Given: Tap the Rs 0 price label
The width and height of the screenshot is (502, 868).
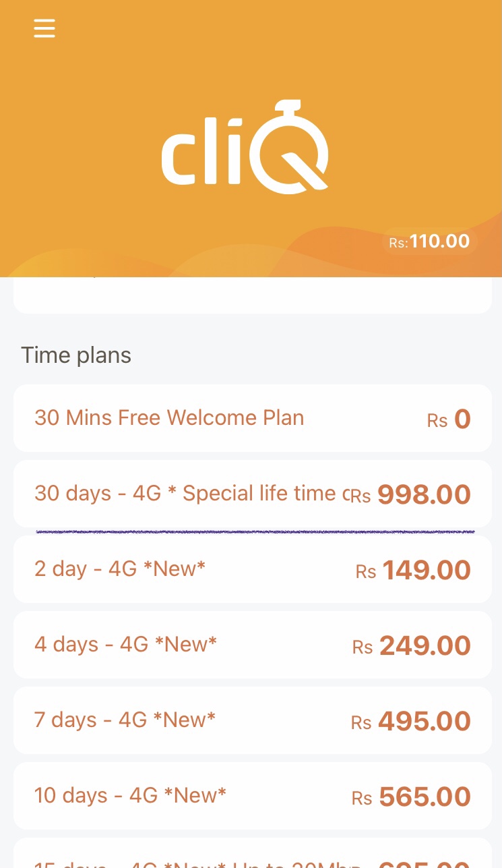Looking at the screenshot, I should click(449, 419).
